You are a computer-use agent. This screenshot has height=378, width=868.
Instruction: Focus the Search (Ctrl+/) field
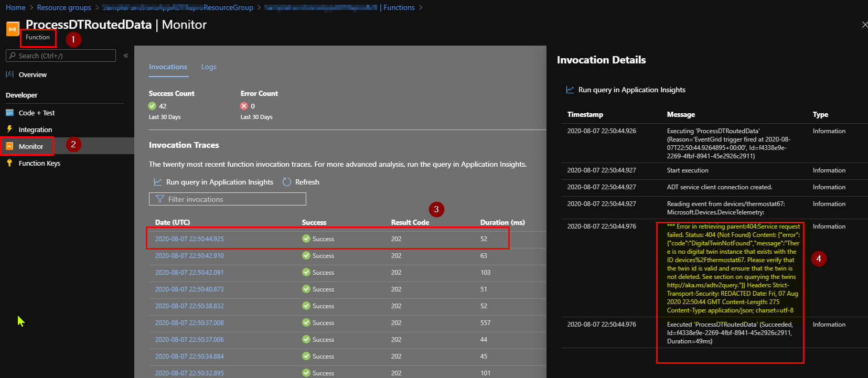pos(61,56)
